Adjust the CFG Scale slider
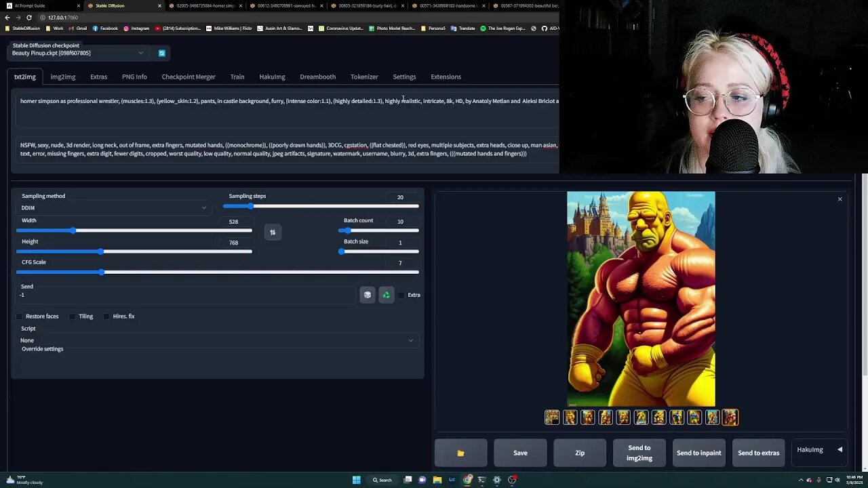This screenshot has width=868, height=488. [x=218, y=272]
